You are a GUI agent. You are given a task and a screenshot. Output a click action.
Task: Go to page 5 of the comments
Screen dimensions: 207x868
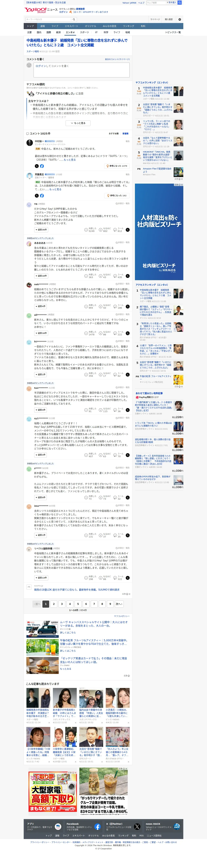pyautogui.click(x=78, y=604)
